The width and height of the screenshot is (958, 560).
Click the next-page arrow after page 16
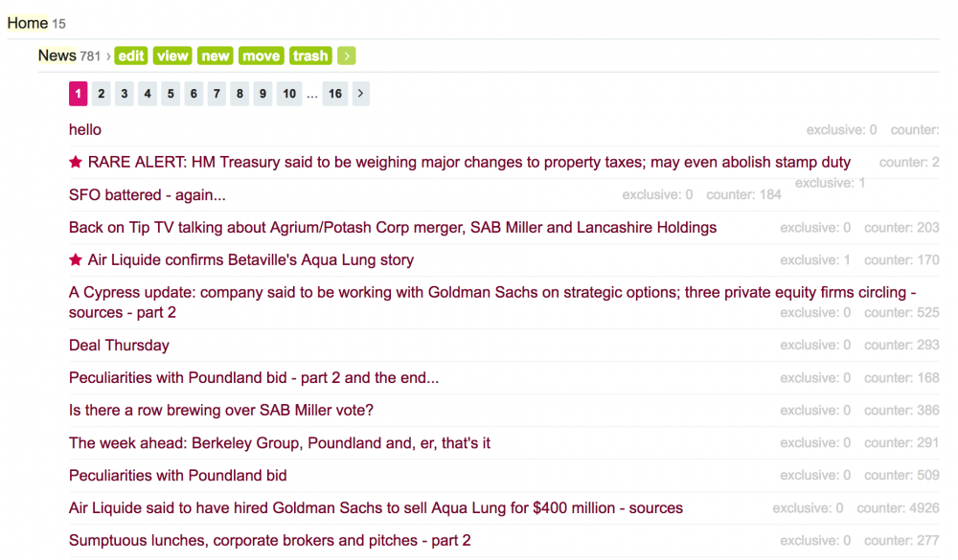pos(360,93)
